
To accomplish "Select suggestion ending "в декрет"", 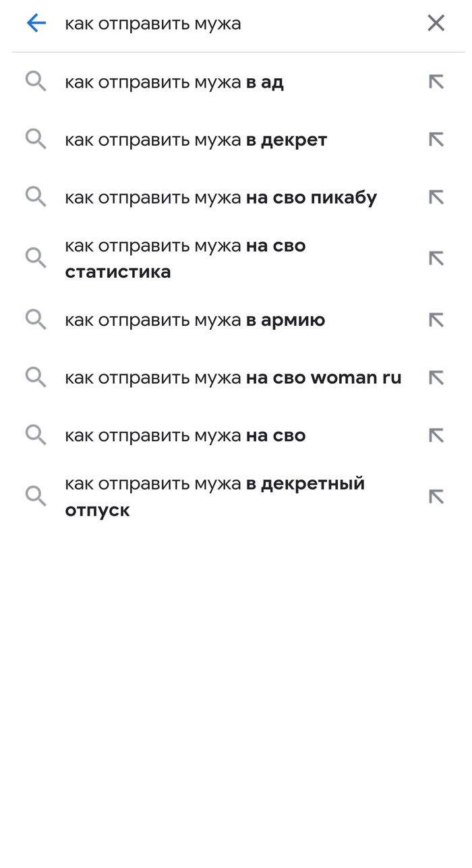I will click(196, 140).
